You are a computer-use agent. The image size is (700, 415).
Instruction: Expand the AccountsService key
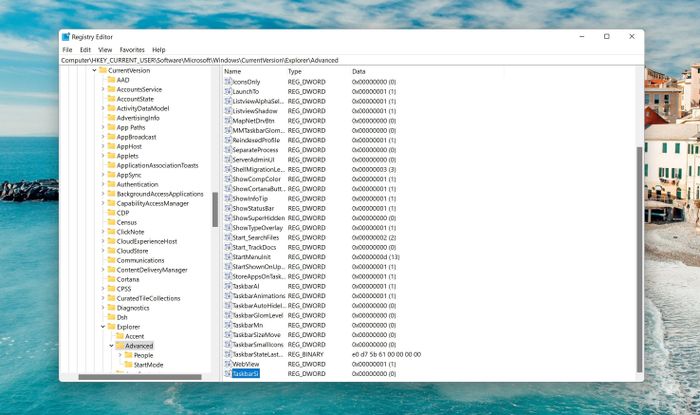tap(103, 89)
